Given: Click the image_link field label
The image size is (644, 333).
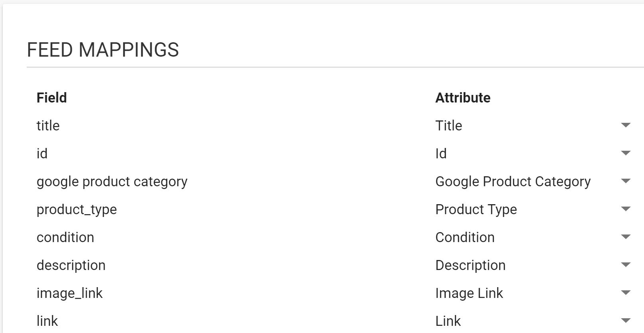Looking at the screenshot, I should (x=70, y=293).
